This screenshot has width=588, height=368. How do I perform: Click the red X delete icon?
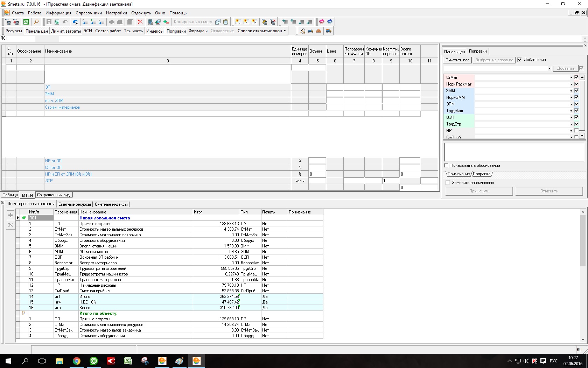140,22
